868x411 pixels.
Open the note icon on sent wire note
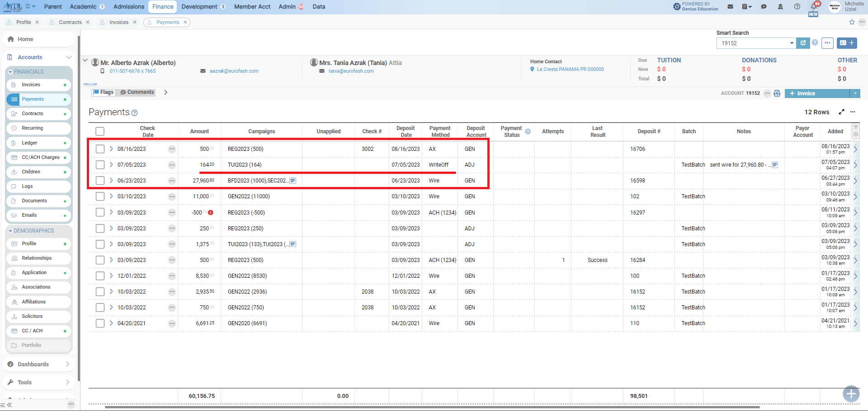tap(775, 165)
